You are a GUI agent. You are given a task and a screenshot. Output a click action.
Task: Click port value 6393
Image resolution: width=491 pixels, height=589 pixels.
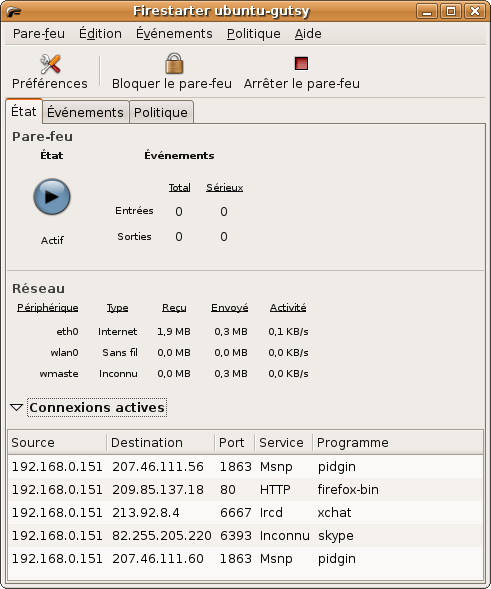click(x=236, y=535)
